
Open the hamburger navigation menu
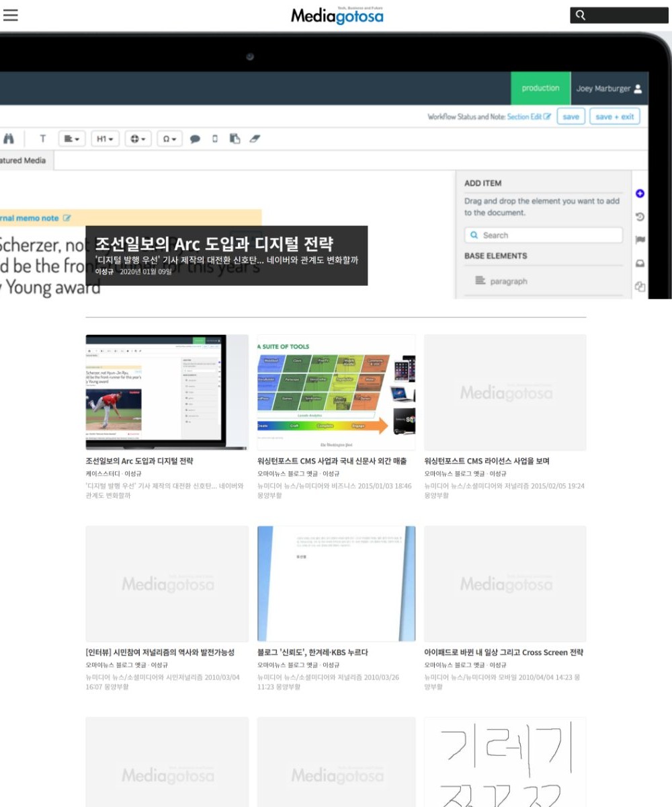point(10,15)
